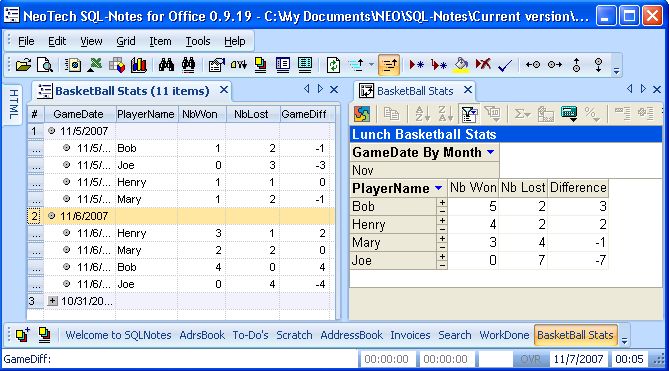The width and height of the screenshot is (669, 371).
Task: Close the BasketBall Stats (11 items) tab
Action: (224, 90)
